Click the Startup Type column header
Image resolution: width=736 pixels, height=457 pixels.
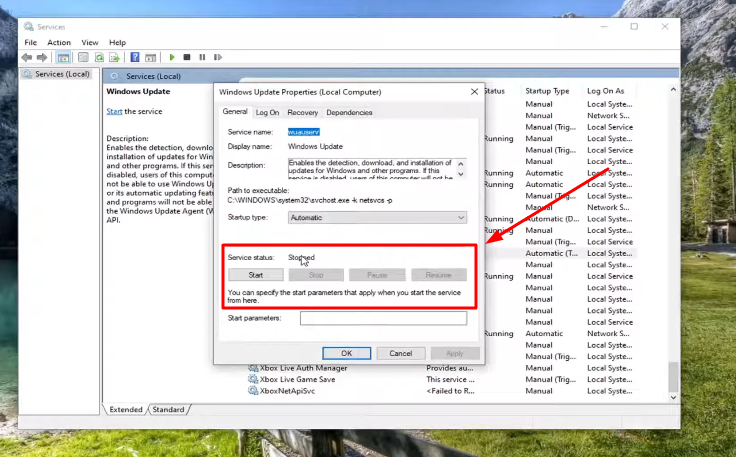[x=547, y=91]
